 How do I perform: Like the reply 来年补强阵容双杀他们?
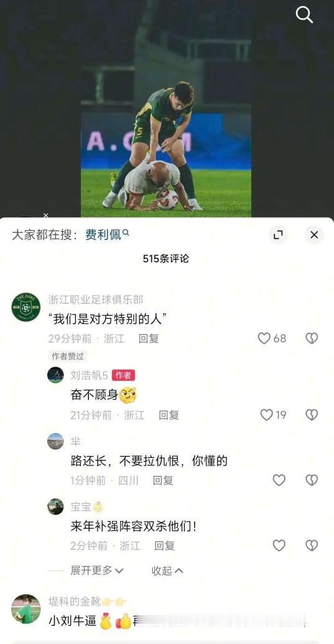(279, 546)
